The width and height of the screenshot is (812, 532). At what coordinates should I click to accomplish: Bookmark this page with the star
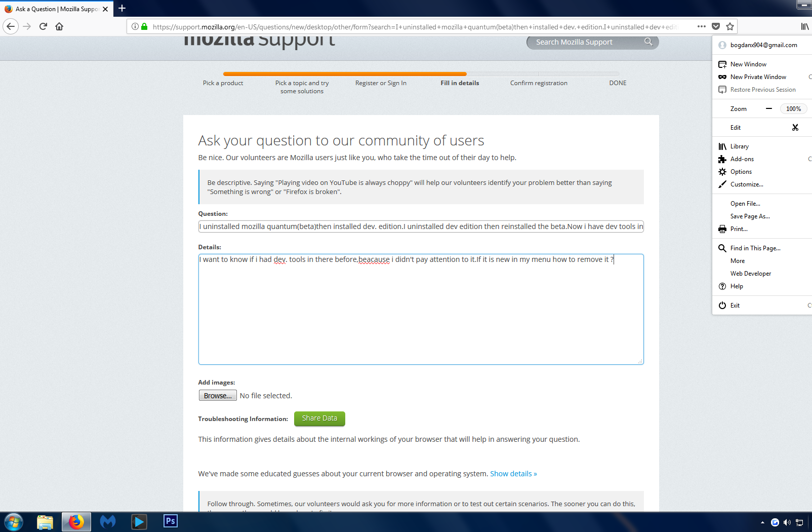pyautogui.click(x=730, y=26)
